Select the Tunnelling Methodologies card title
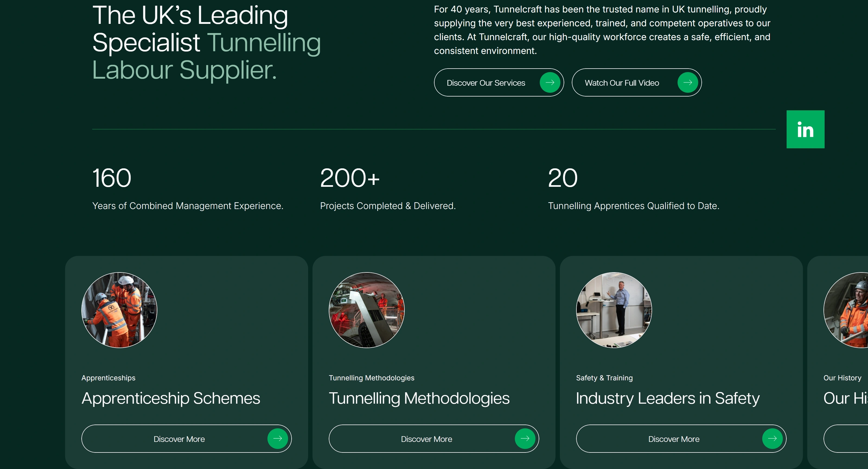The image size is (868, 469). tap(419, 398)
